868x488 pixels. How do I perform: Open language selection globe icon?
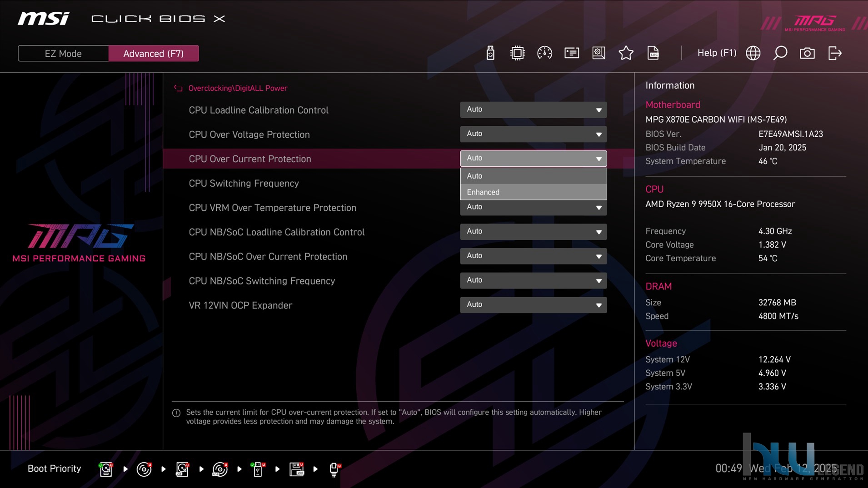tap(753, 53)
